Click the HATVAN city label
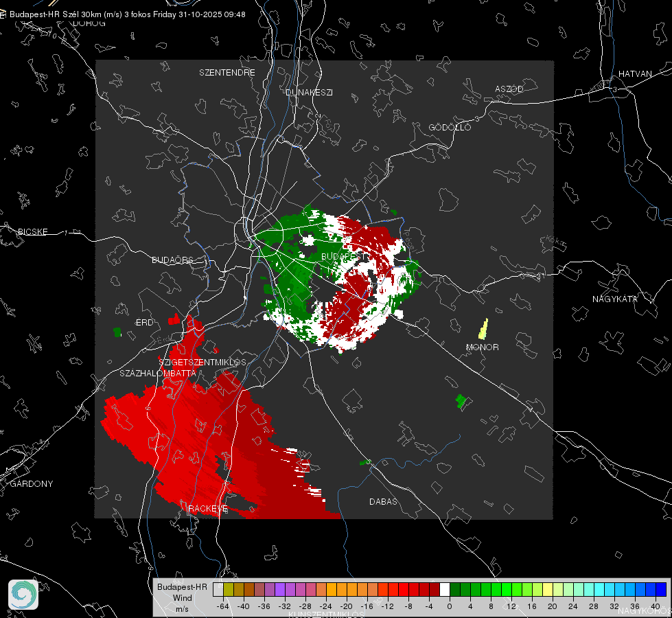 tap(635, 73)
